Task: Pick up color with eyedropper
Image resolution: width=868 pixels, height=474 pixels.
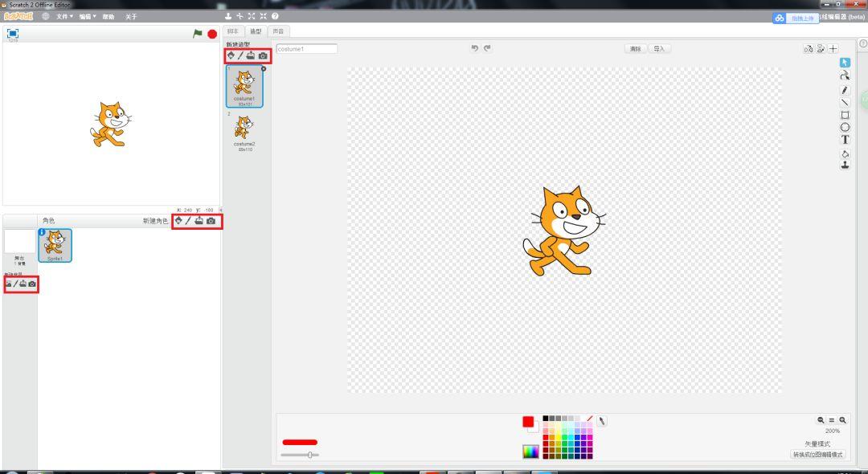Action: tap(602, 422)
